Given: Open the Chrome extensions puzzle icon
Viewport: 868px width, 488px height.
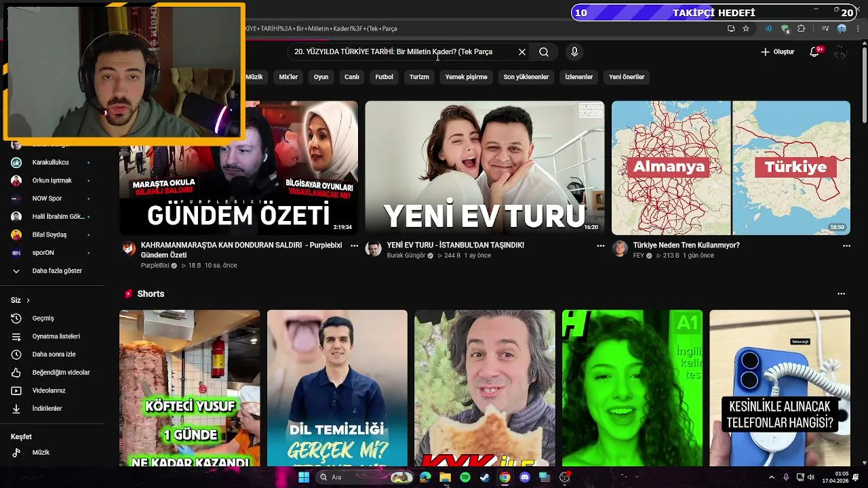Looking at the screenshot, I should 802,28.
